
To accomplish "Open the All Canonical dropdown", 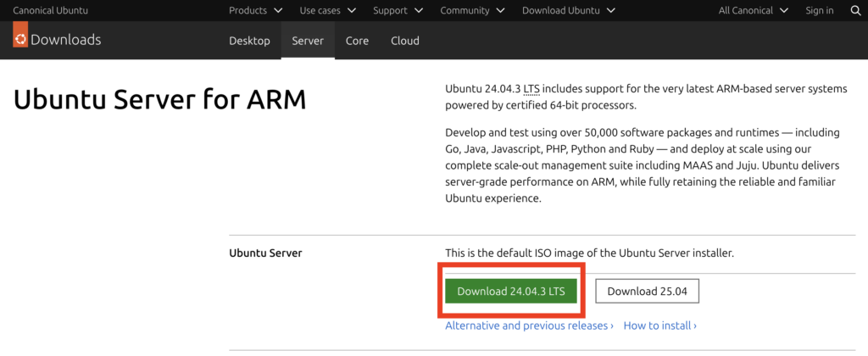I will tap(753, 10).
